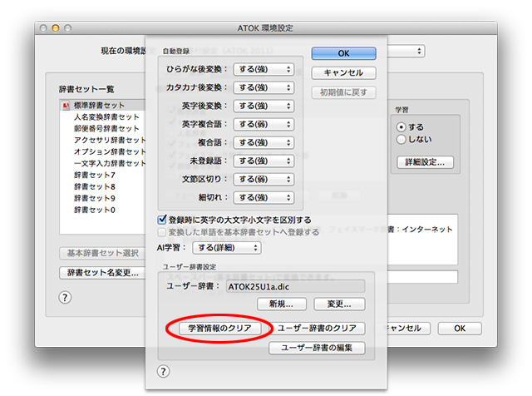The width and height of the screenshot is (532, 396).
Task: Click キャンセル button in the sheet
Action: pos(337,72)
